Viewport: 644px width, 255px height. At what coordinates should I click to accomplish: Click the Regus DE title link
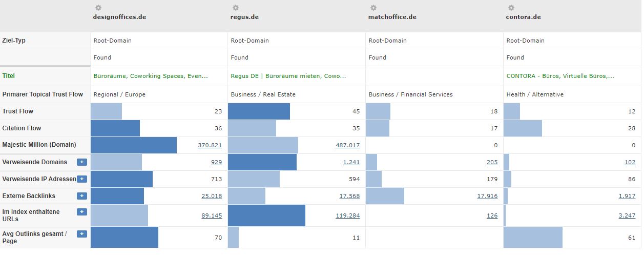click(x=288, y=76)
